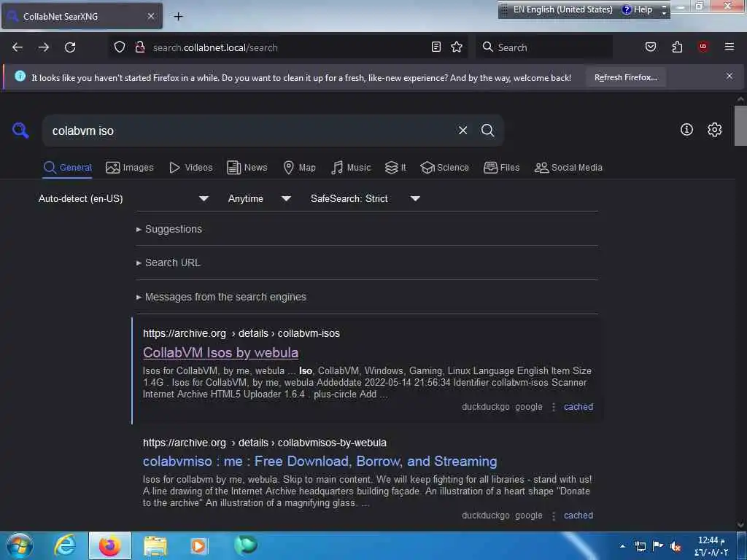Open the 'colabvmiso : me : Free Download' result
The width and height of the screenshot is (747, 560).
point(320,461)
